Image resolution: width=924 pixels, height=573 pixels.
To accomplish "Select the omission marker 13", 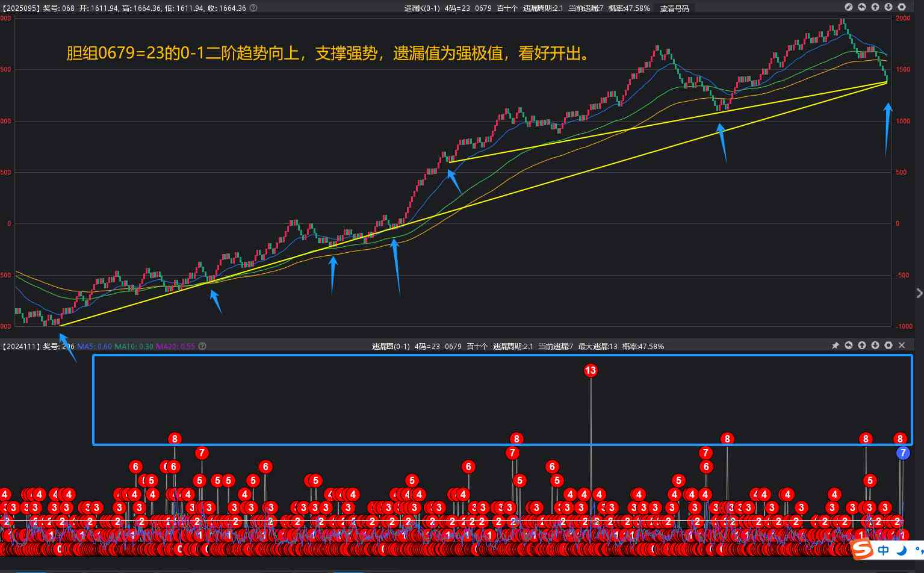I will 591,370.
